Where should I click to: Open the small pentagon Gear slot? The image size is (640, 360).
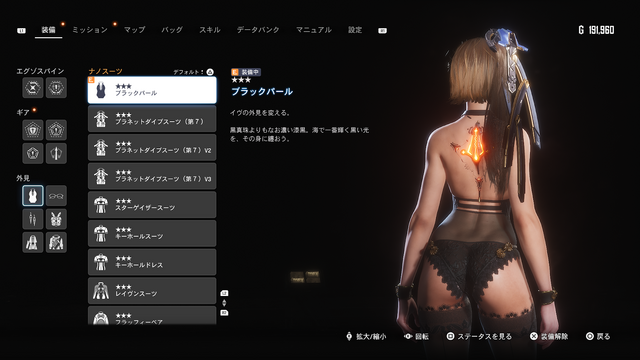(x=33, y=153)
